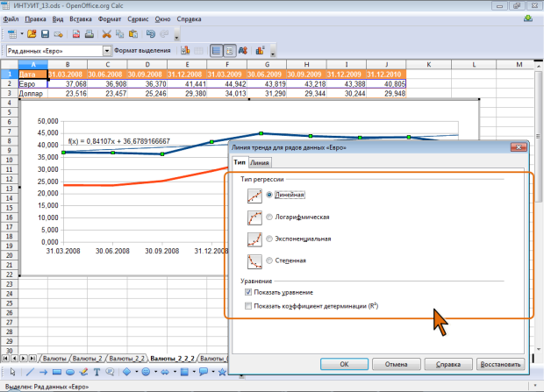
Task: Select the Экспоненциальная regression radio button
Action: point(269,239)
